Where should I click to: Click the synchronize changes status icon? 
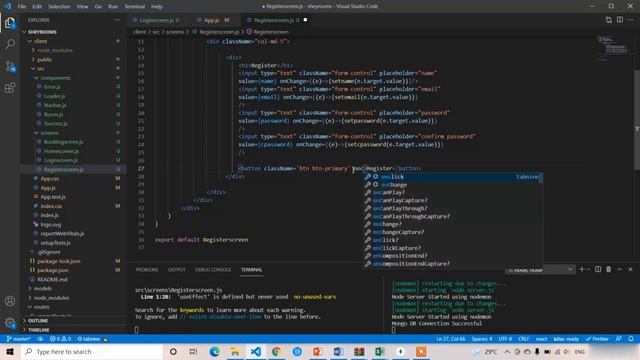(x=40, y=339)
